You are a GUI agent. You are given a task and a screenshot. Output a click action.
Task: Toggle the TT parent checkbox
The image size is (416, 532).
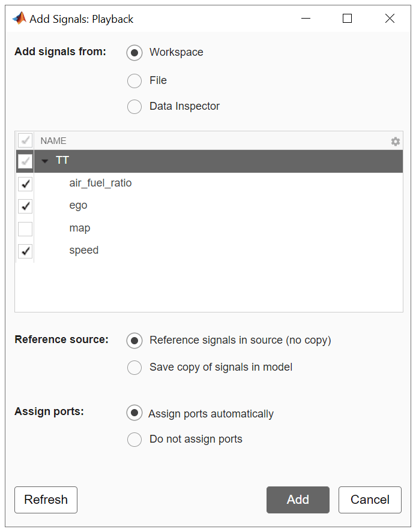(x=25, y=161)
